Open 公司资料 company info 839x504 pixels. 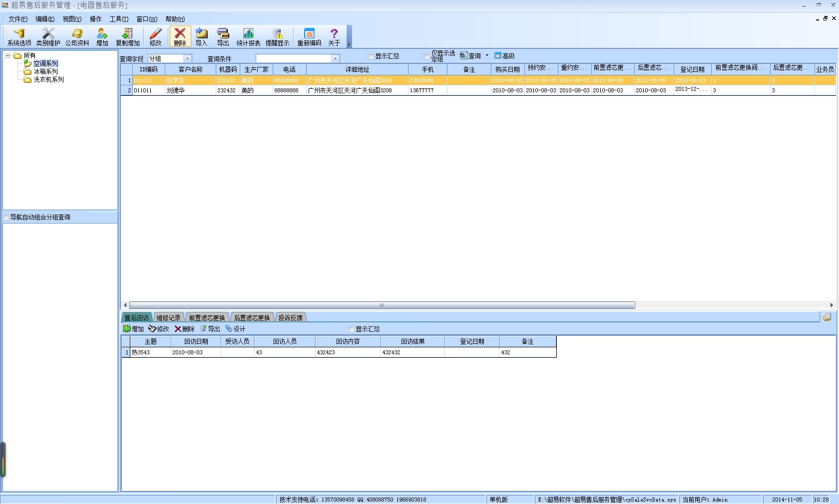(77, 37)
